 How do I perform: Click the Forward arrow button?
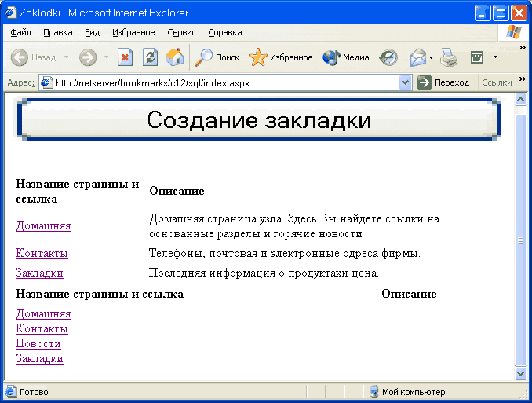pos(88,57)
